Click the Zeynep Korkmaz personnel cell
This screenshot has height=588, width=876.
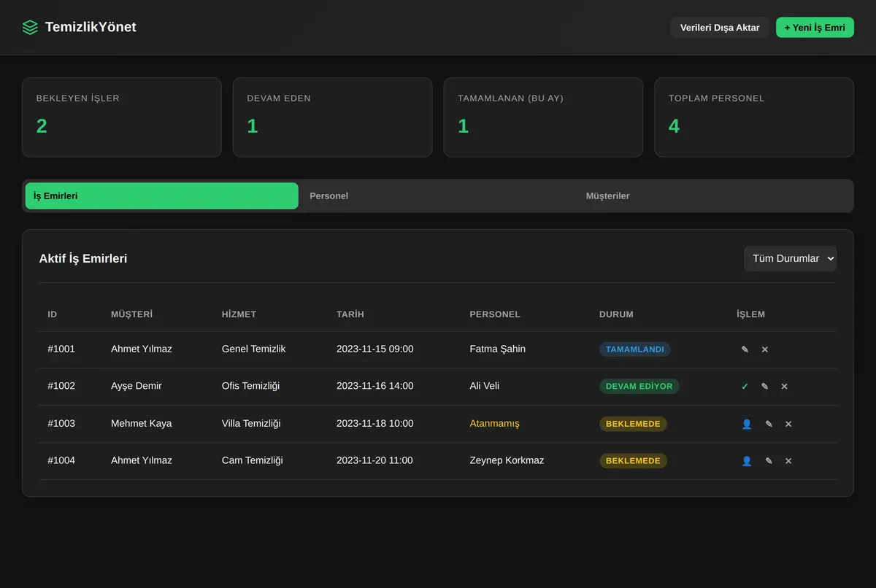click(x=507, y=460)
